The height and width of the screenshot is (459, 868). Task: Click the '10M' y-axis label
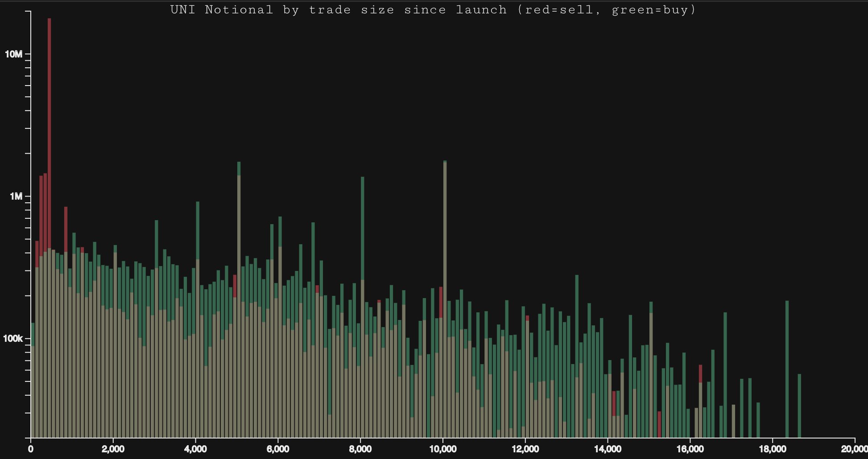13,54
